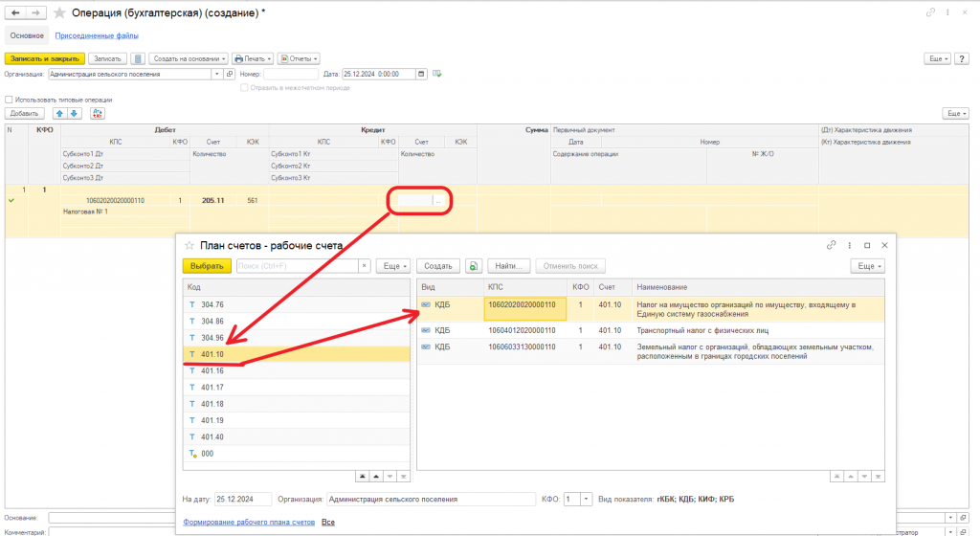Move the row up with blue up arrow
This screenshot has width=980, height=536.
pyautogui.click(x=59, y=113)
